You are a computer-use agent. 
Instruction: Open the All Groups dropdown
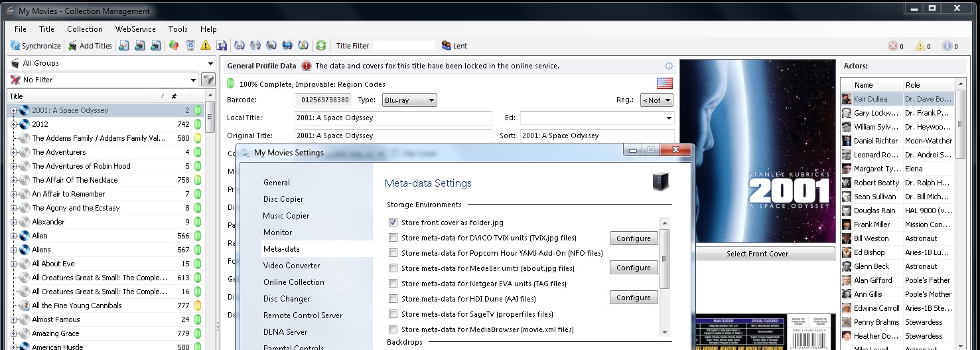coord(210,64)
